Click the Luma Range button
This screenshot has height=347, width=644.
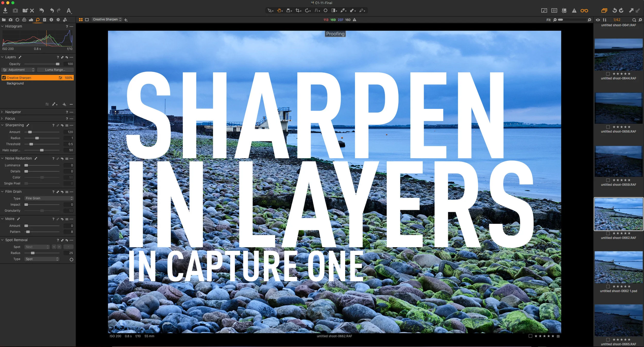tap(55, 70)
